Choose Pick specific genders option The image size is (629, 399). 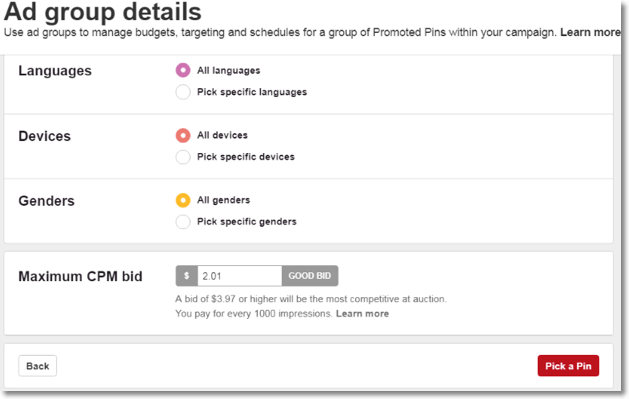pos(183,221)
